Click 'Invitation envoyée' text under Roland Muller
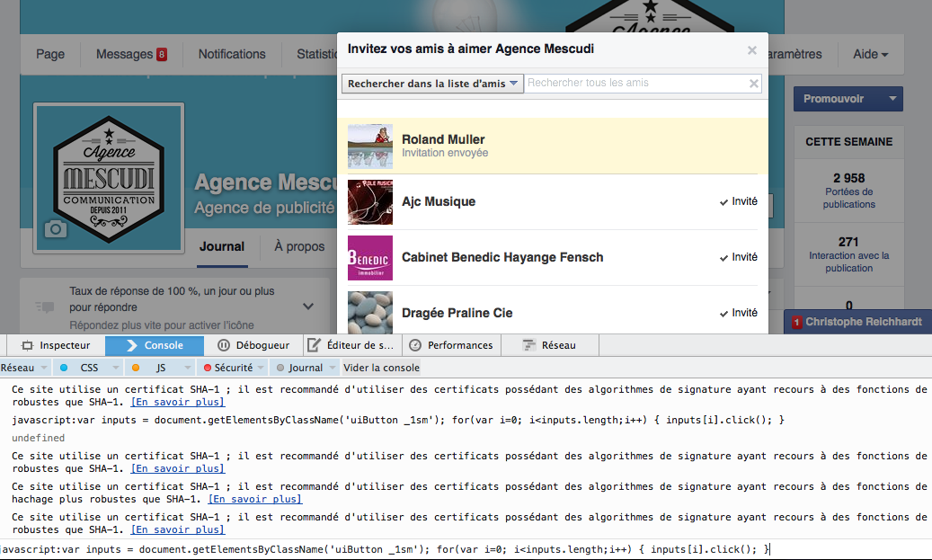932x560 pixels. 445,153
